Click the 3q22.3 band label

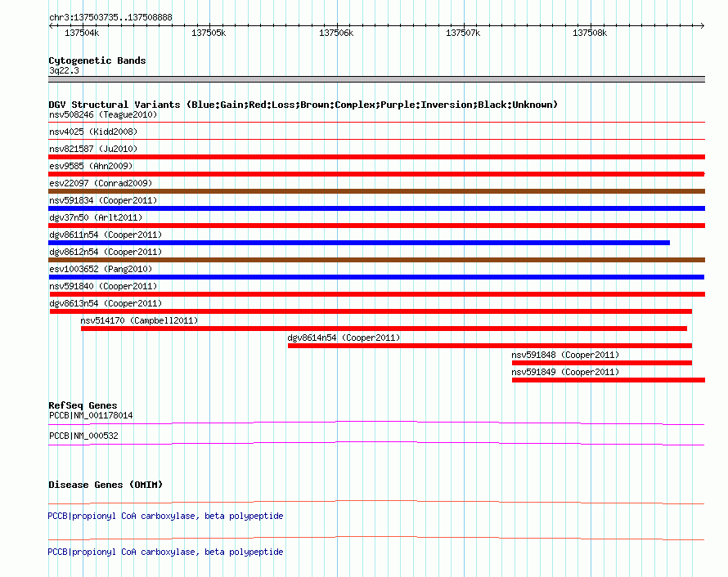[x=64, y=70]
